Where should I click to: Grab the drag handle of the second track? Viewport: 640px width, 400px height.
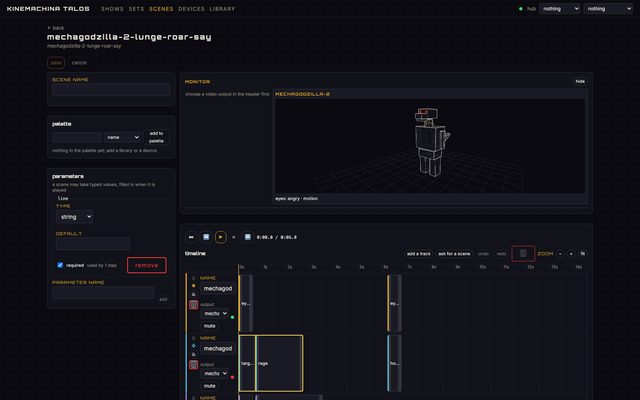point(193,338)
